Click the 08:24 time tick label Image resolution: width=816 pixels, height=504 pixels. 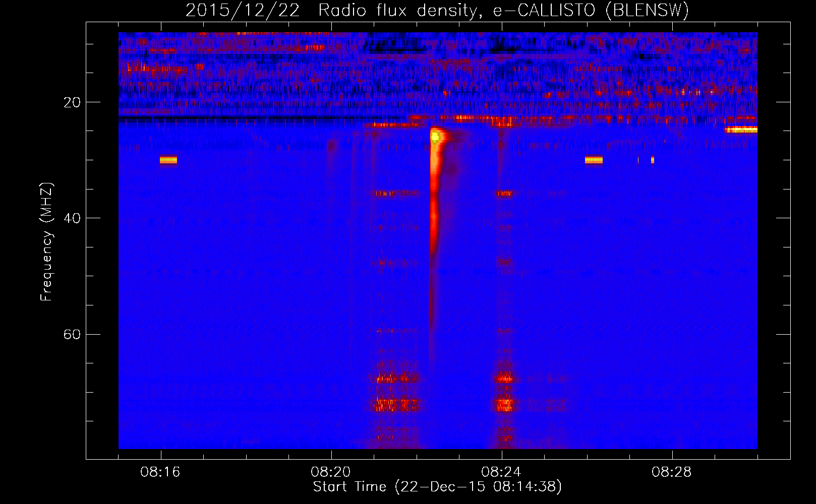coord(501,472)
